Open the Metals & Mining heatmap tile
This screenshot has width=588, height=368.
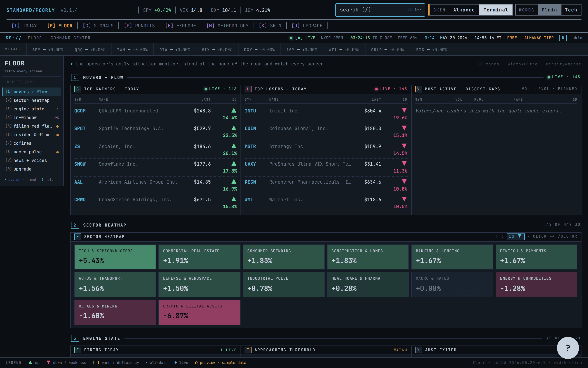115,312
